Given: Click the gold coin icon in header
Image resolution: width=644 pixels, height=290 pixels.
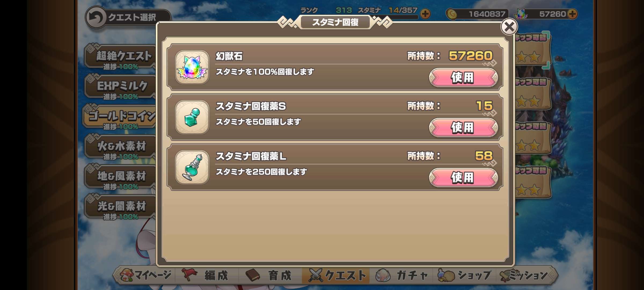Looking at the screenshot, I should 452,14.
